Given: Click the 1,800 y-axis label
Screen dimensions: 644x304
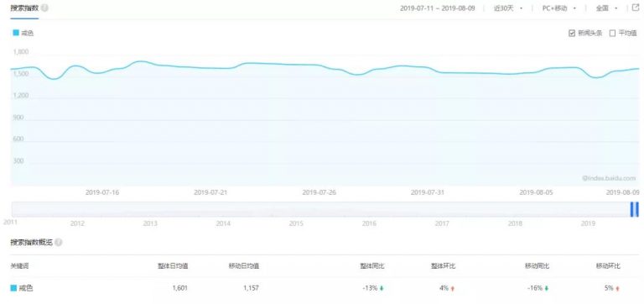Looking at the screenshot, I should [21, 52].
